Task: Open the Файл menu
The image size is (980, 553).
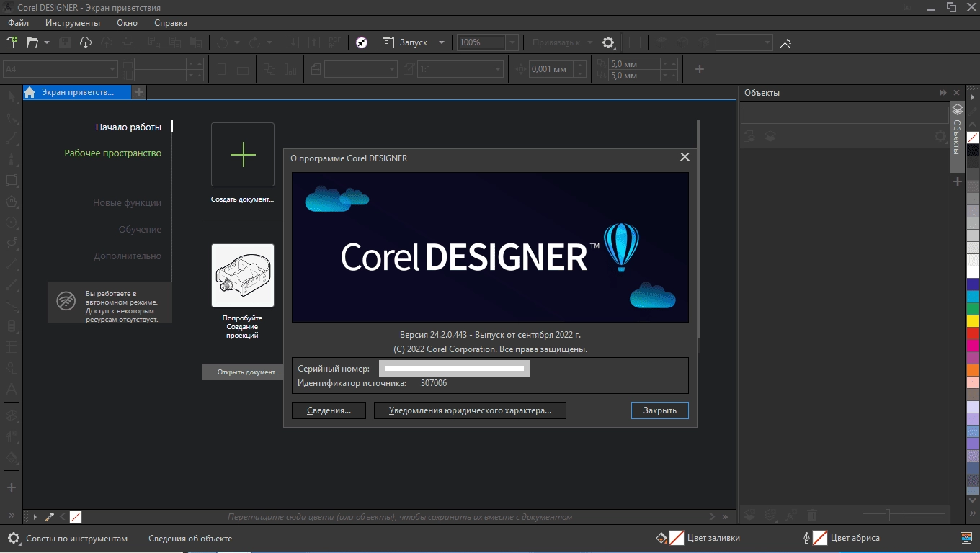Action: coord(18,23)
